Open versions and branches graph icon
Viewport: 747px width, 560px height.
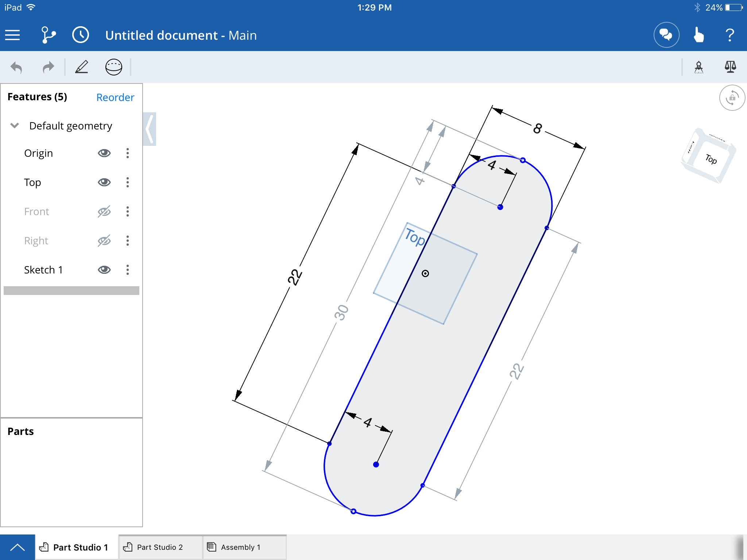tap(48, 35)
